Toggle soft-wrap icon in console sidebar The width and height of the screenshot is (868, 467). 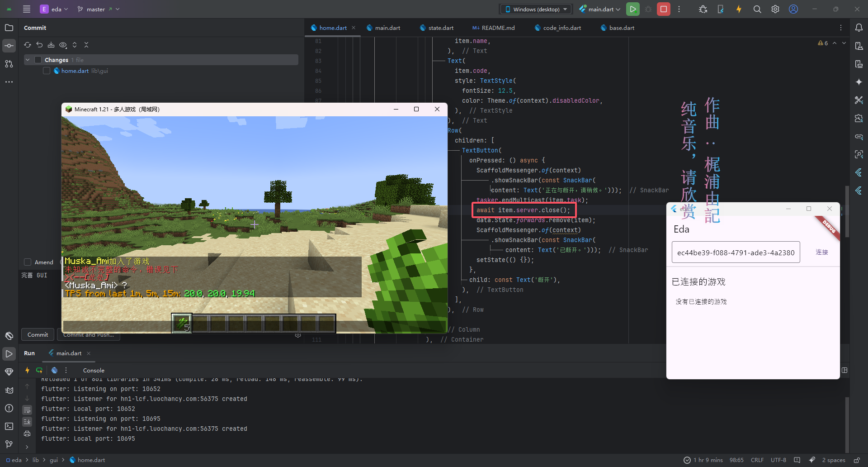pyautogui.click(x=27, y=410)
